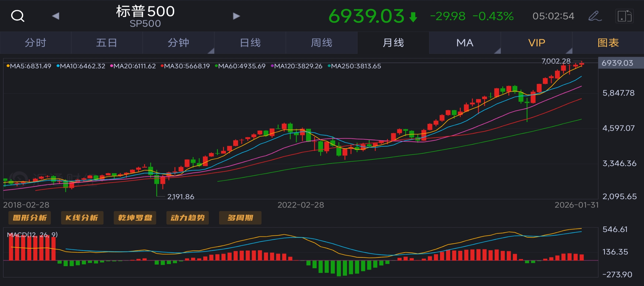Go to previous stock with left arrow

pyautogui.click(x=56, y=16)
